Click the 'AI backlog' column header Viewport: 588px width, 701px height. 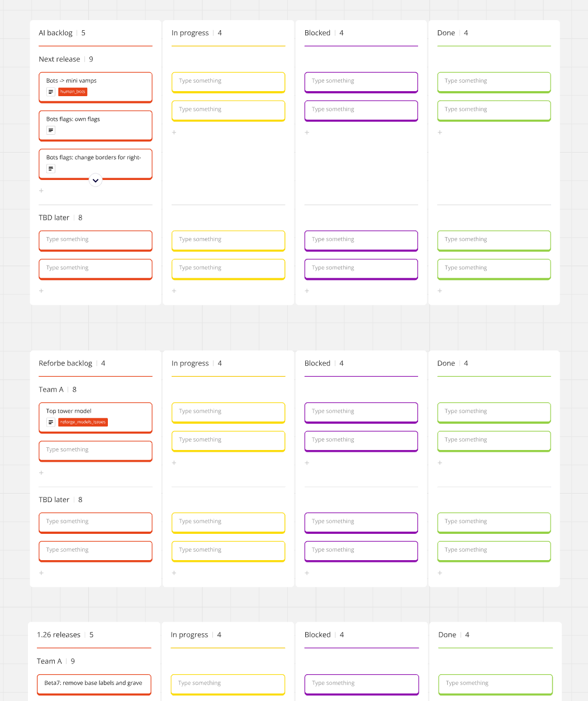pyautogui.click(x=55, y=33)
